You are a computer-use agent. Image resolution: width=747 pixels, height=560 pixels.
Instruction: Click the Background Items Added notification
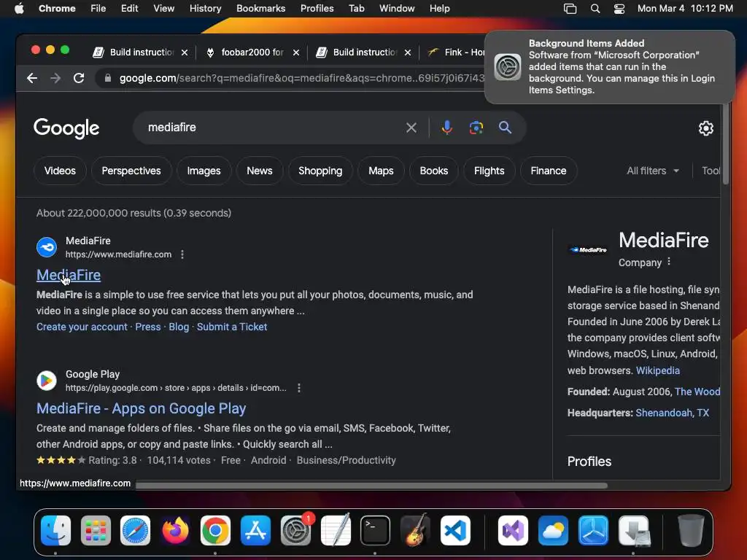tap(609, 66)
